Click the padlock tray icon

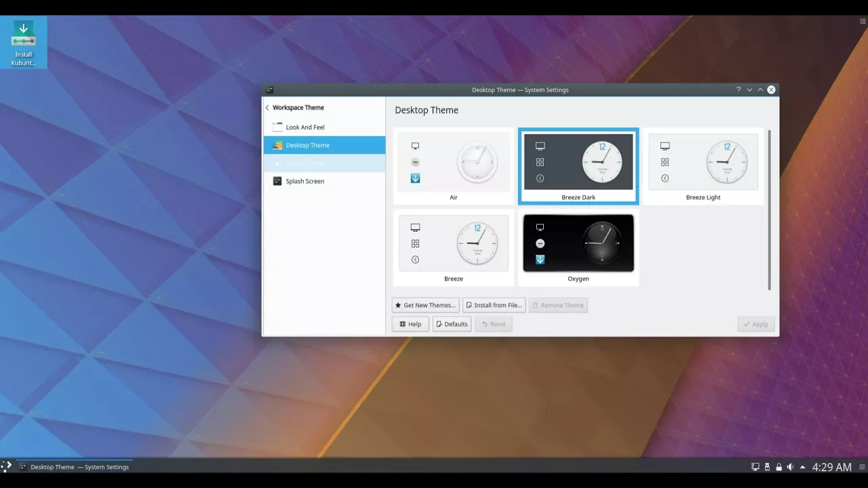click(778, 467)
